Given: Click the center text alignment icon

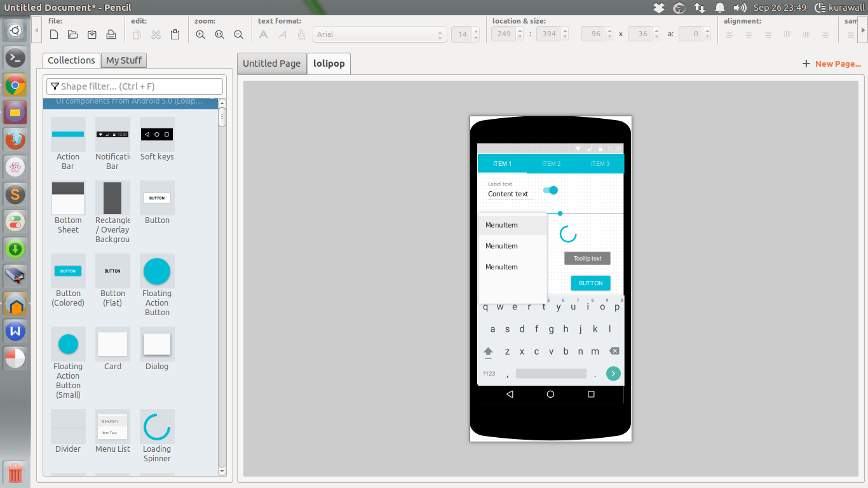Looking at the screenshot, I should 748,34.
